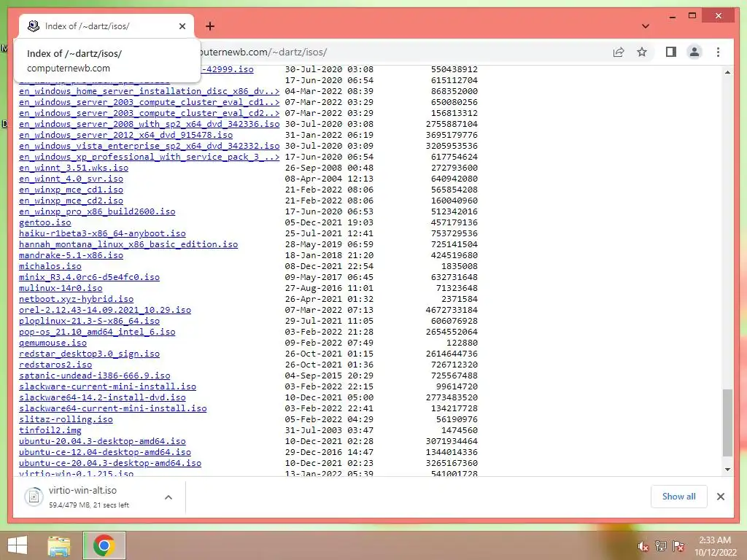747x560 pixels.
Task: Open the Windows Start button
Action: click(x=18, y=545)
